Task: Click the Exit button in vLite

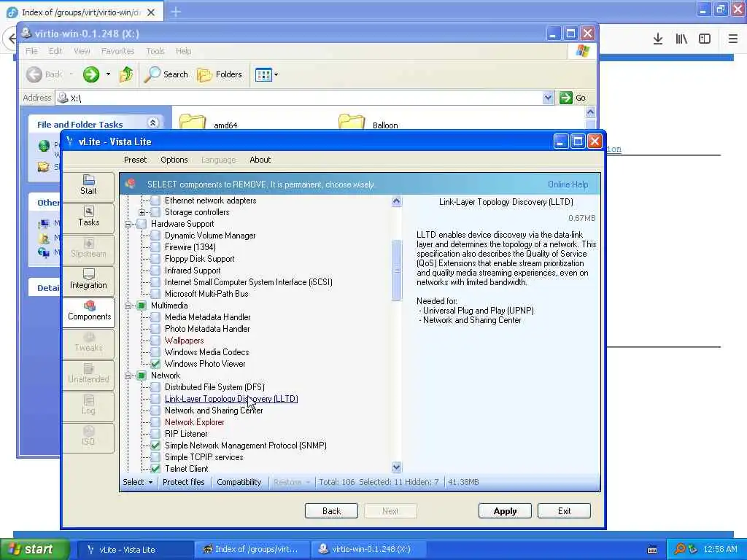Action: pyautogui.click(x=564, y=511)
